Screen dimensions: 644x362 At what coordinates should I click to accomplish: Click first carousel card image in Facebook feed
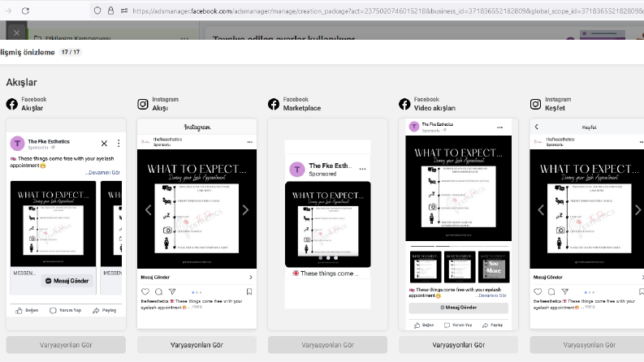[53, 224]
